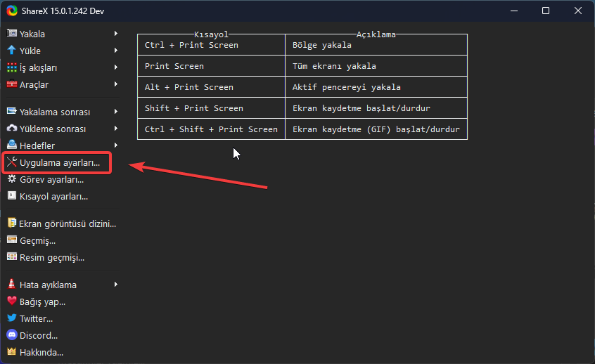This screenshot has width=595, height=364.
Task: Click the Hakkında crown icon
Action: [11, 352]
